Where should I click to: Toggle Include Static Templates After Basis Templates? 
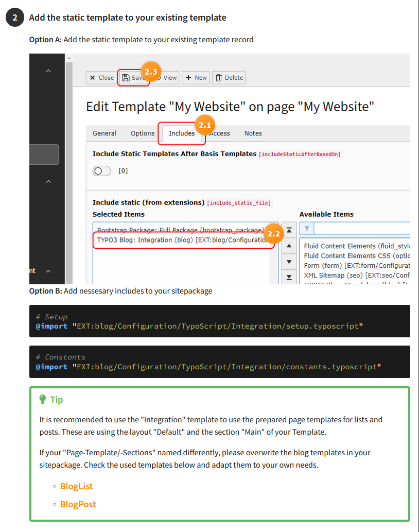(102, 171)
